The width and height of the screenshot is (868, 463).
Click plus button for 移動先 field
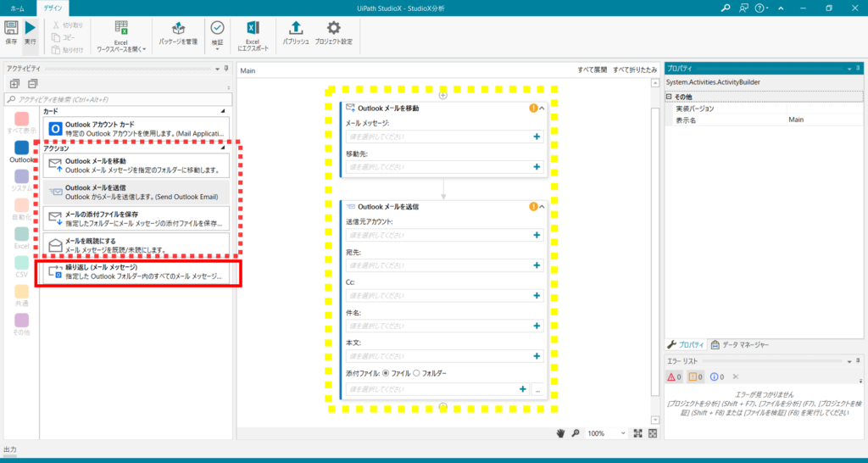(537, 167)
